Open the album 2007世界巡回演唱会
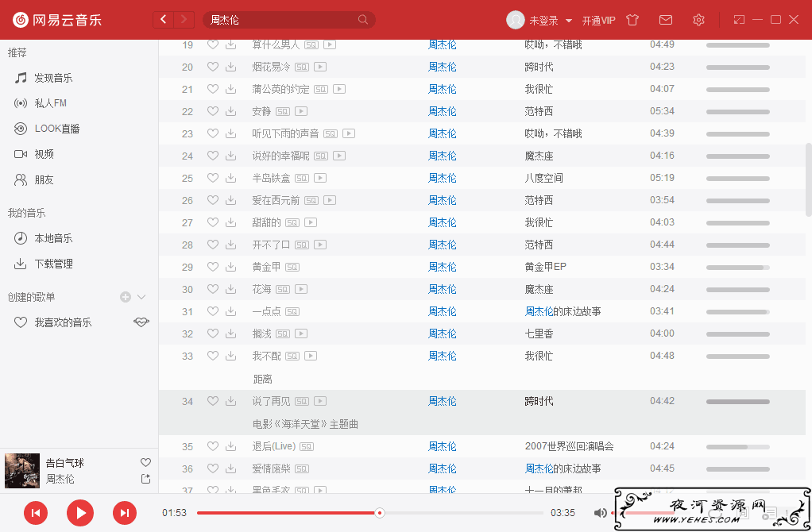The width and height of the screenshot is (812, 532). point(569,446)
